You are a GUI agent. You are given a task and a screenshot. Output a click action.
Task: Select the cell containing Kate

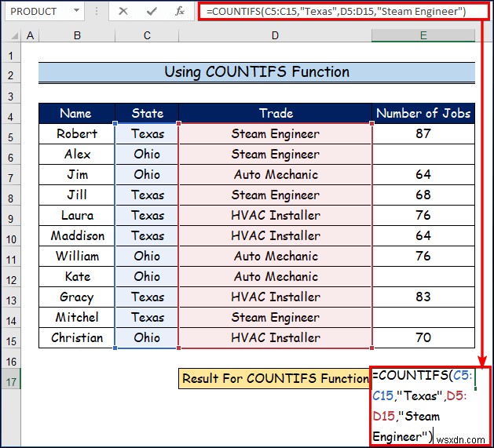point(76,276)
